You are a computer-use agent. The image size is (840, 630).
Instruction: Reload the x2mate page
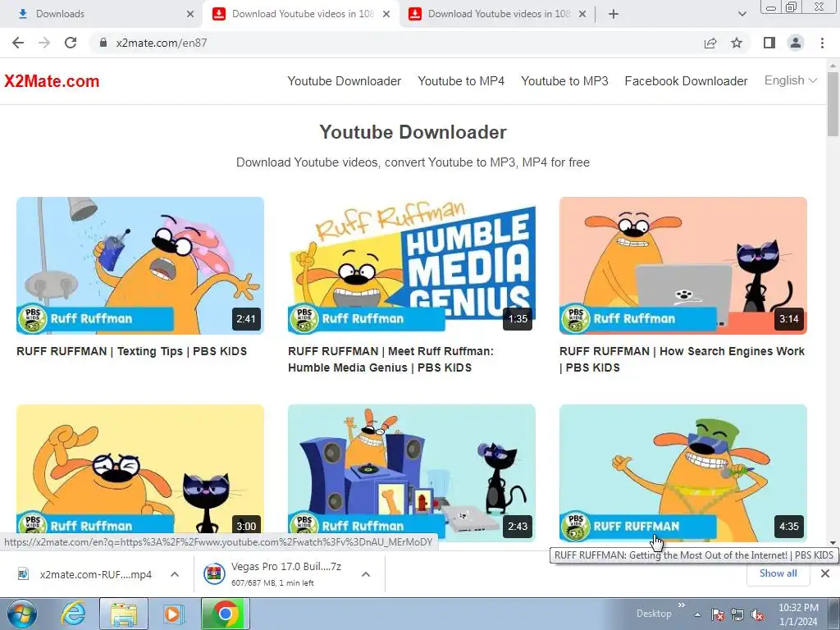click(x=71, y=43)
